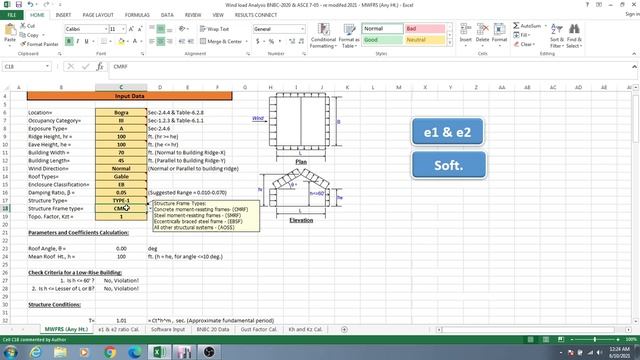
Task: Click the Undo arrow in Quick Access toolbar
Action: [x=30, y=4]
